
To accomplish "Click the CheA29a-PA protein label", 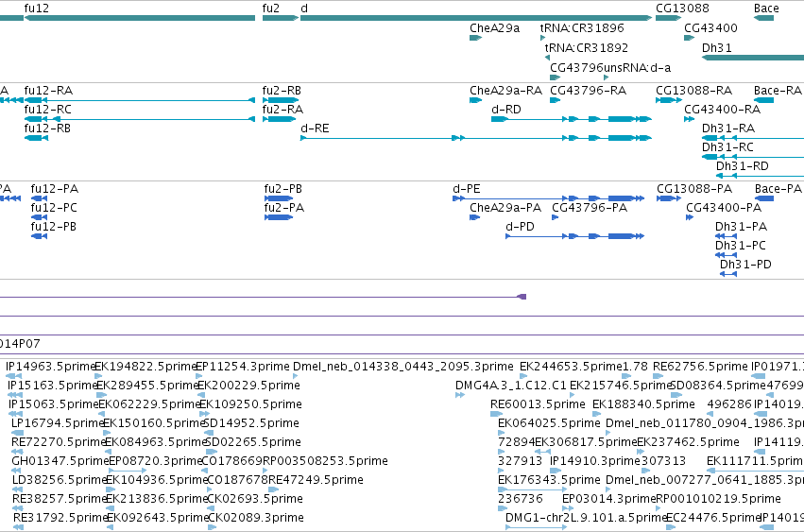I will tap(505, 208).
